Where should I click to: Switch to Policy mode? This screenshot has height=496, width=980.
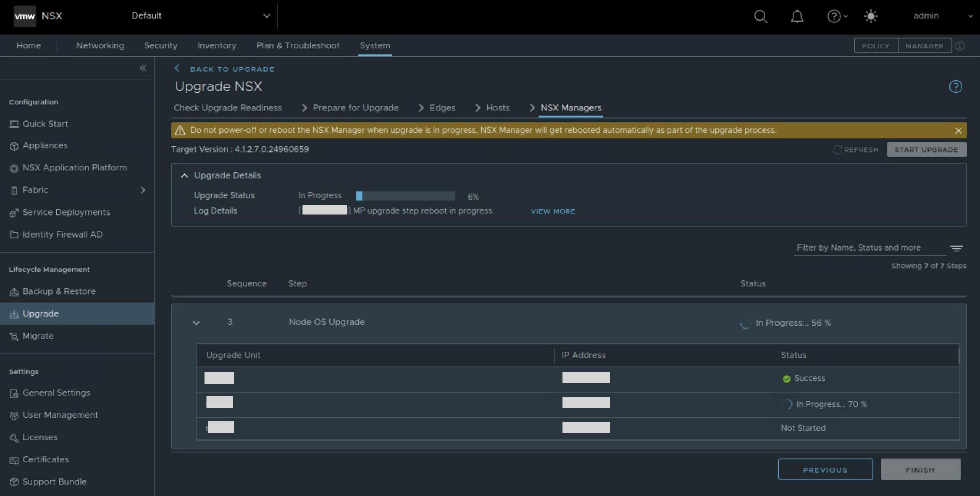point(876,45)
